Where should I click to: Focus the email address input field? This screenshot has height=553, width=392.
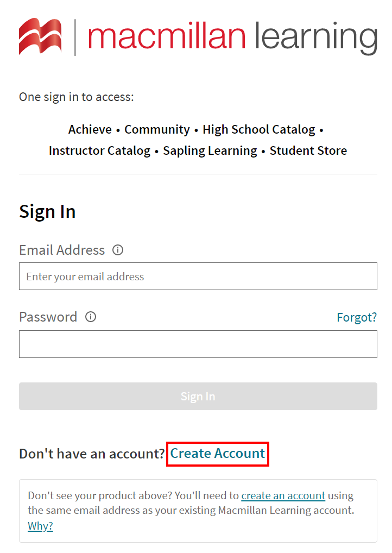click(x=198, y=276)
